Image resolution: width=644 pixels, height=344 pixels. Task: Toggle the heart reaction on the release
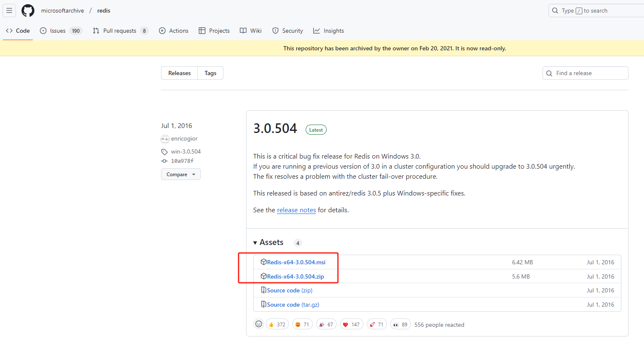351,324
